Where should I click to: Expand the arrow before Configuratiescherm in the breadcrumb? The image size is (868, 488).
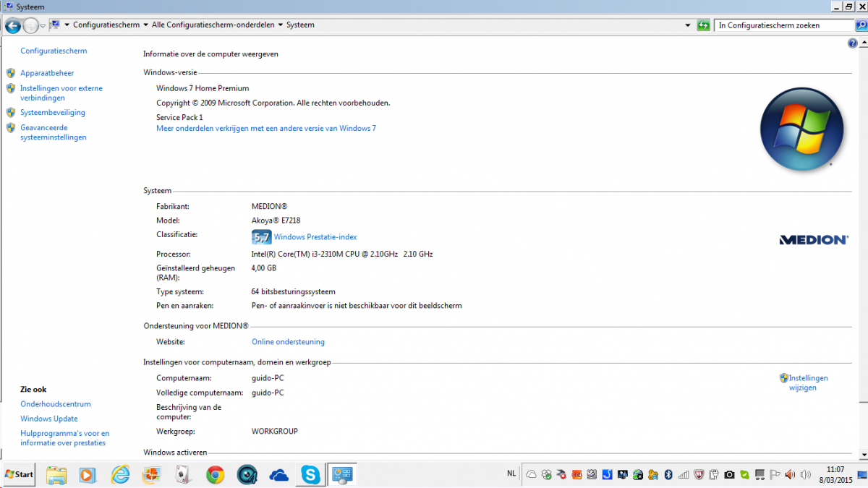67,25
